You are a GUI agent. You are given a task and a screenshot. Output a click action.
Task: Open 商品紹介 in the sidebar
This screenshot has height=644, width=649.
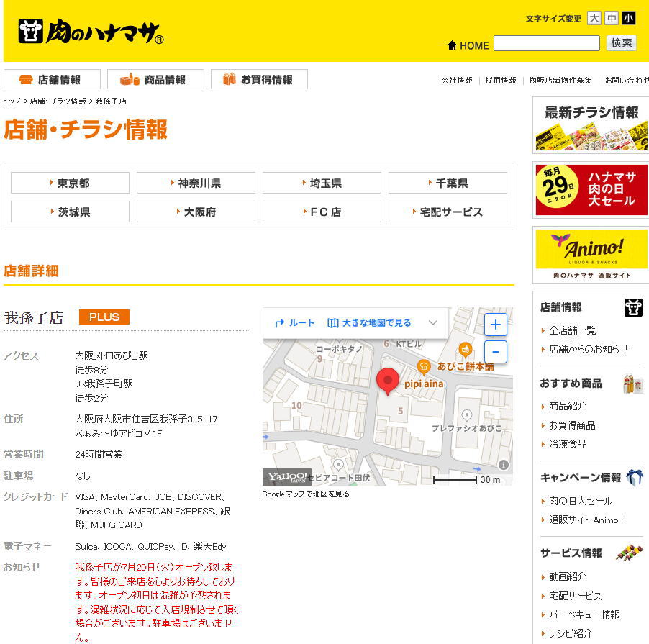[x=568, y=406]
